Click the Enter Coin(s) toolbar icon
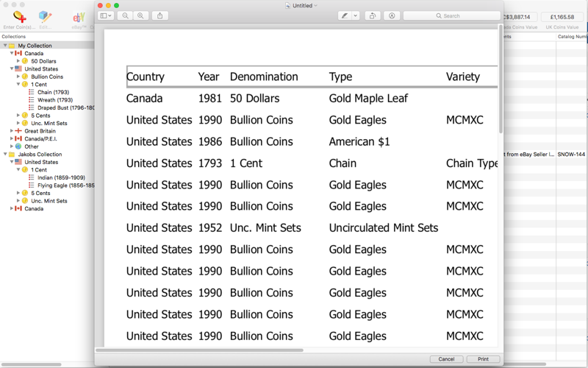 (20, 17)
